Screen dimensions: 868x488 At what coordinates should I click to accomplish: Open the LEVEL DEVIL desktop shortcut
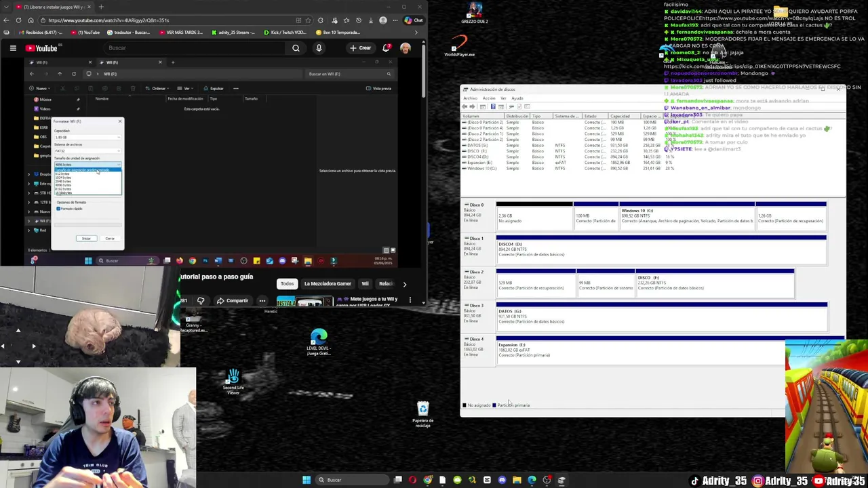319,342
